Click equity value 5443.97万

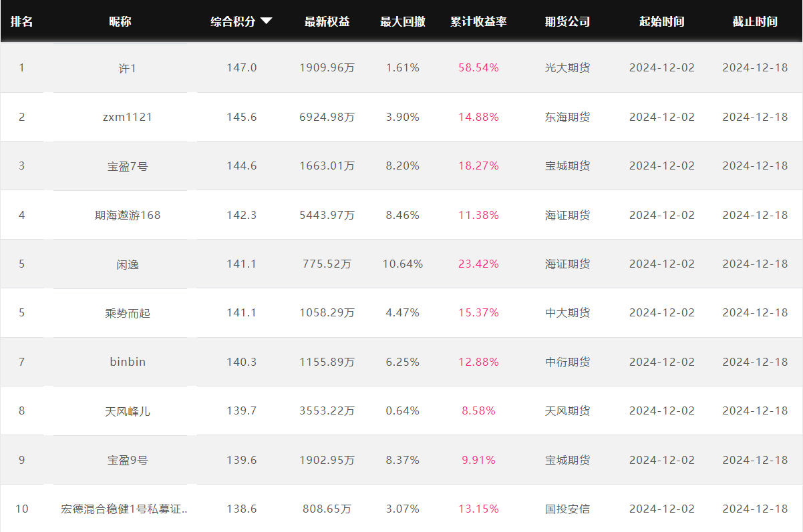[x=327, y=215]
